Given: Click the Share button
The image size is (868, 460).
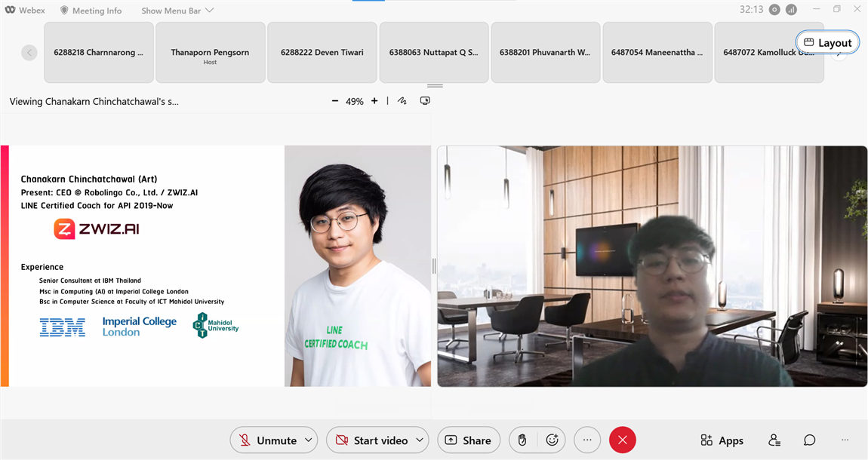Looking at the screenshot, I should coord(468,440).
